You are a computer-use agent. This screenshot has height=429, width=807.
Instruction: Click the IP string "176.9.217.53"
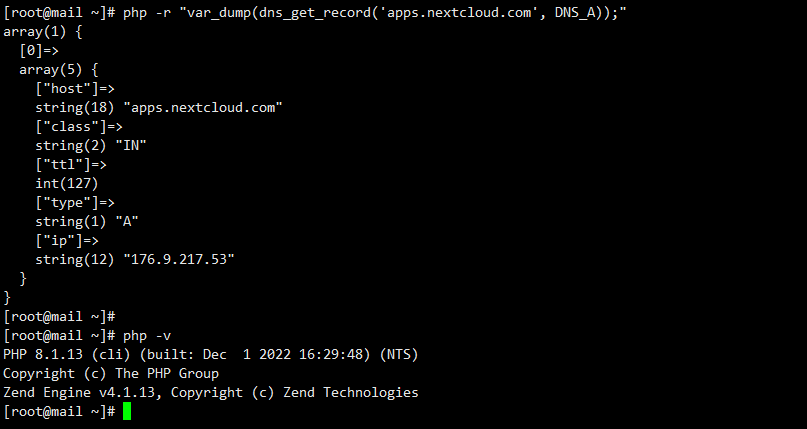179,259
